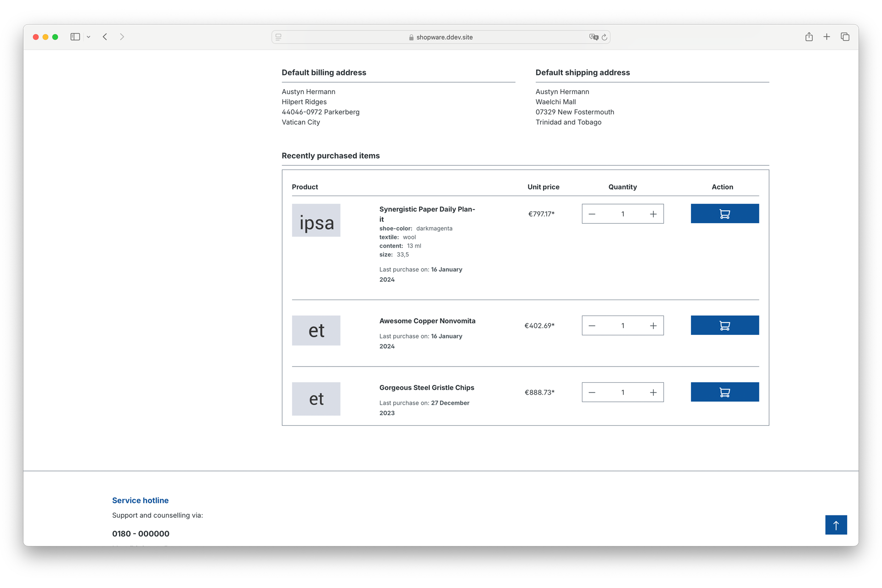This screenshot has width=882, height=588.
Task: Click Recently purchased items heading
Action: point(331,156)
